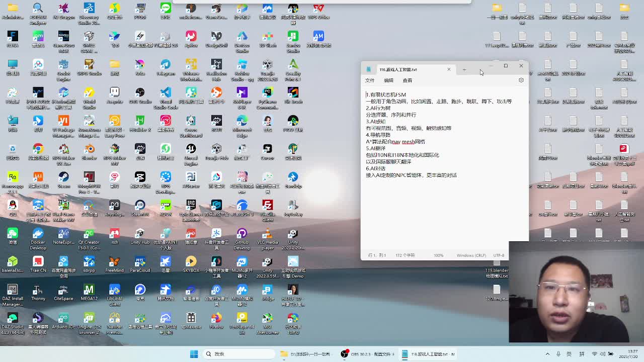The width and height of the screenshot is (644, 362).
Task: Open the 编辑 menu in Notepad
Action: [x=388, y=80]
